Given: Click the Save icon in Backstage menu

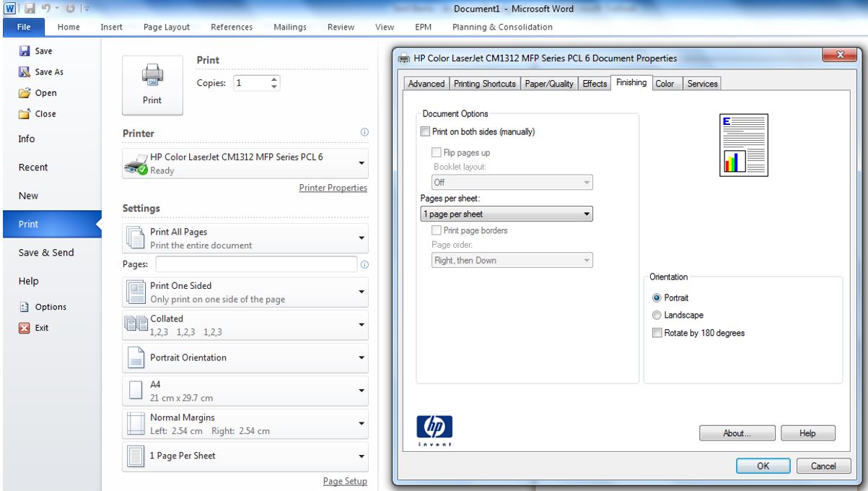Looking at the screenshot, I should 25,51.
